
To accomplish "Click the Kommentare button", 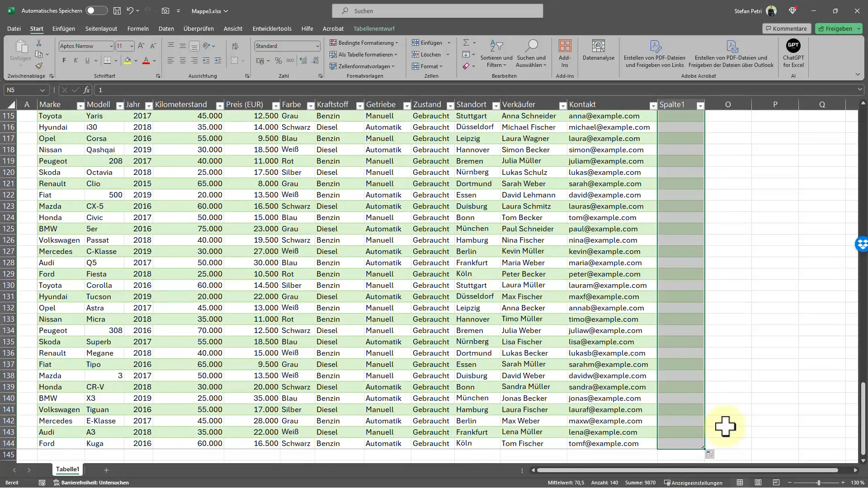I will (x=786, y=28).
